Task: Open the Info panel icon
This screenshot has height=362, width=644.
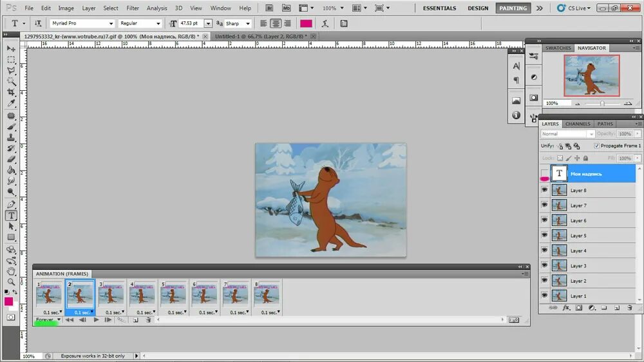Action: (x=516, y=115)
